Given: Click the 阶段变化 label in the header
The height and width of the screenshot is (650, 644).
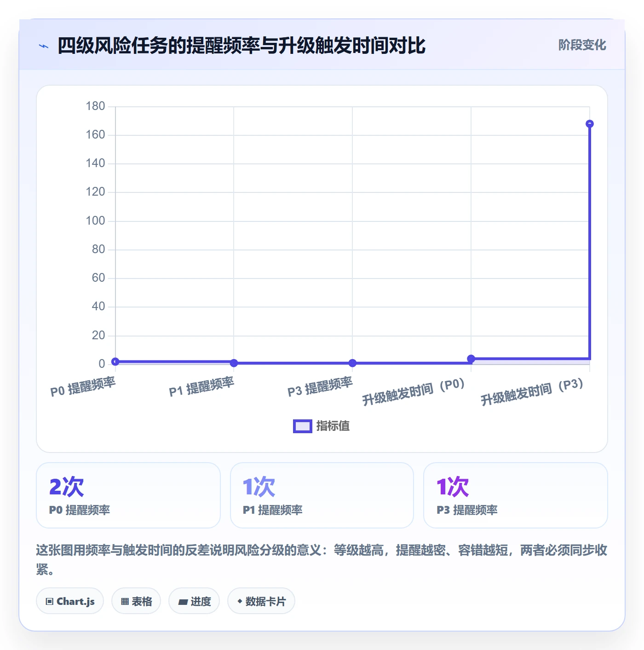Looking at the screenshot, I should pyautogui.click(x=582, y=45).
